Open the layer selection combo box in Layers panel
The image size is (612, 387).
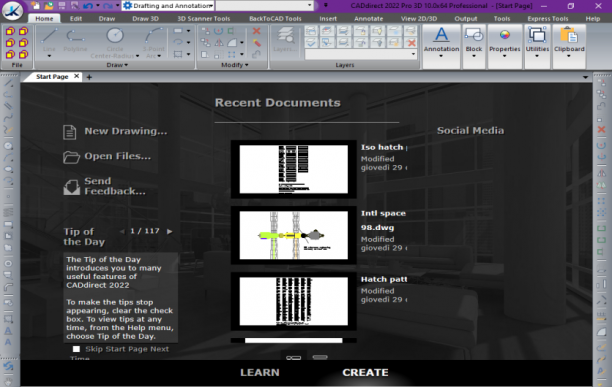pos(361,54)
